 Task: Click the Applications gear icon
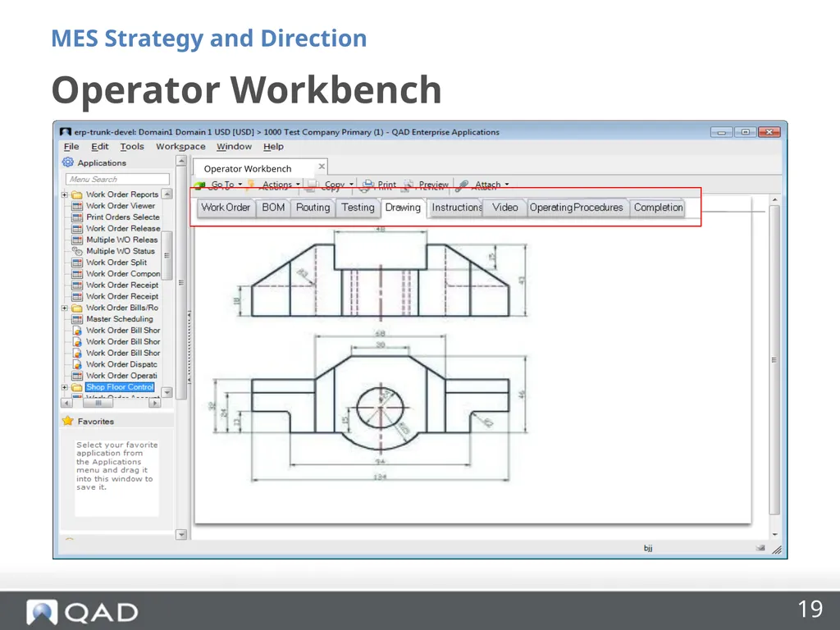68,162
